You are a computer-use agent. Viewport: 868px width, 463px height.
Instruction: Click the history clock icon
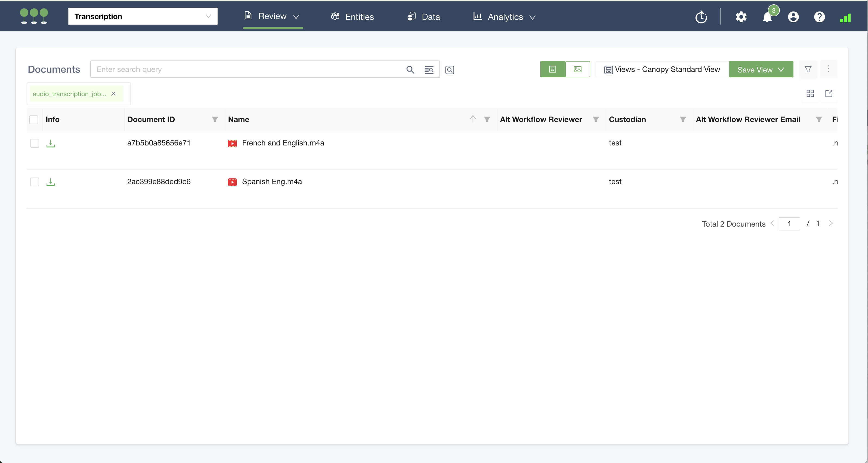701,17
